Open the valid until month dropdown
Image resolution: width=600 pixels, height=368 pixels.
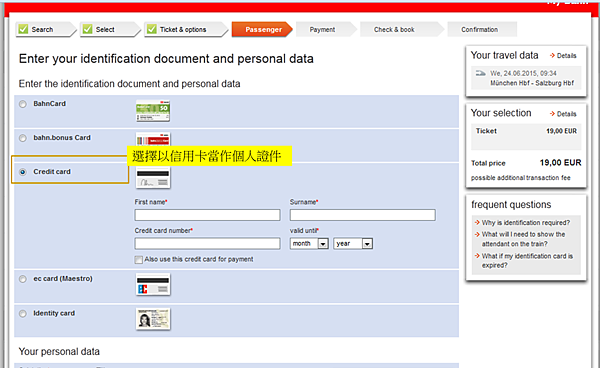coord(309,244)
